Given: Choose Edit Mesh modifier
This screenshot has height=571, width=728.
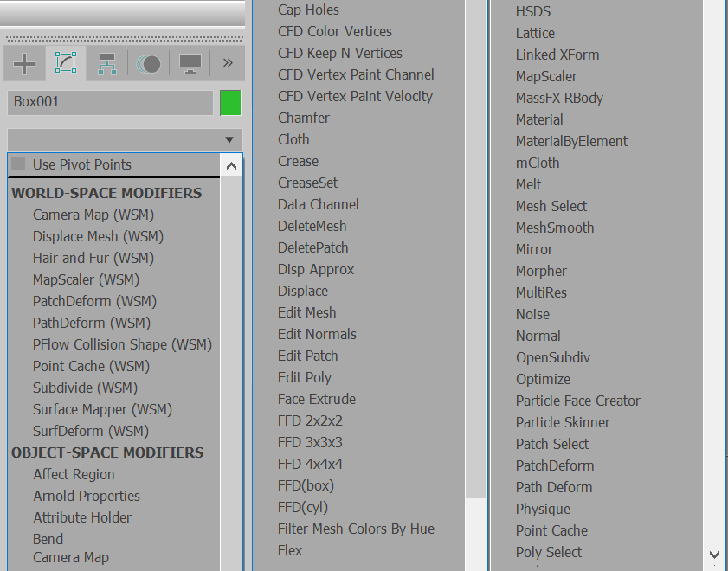Looking at the screenshot, I should point(307,312).
